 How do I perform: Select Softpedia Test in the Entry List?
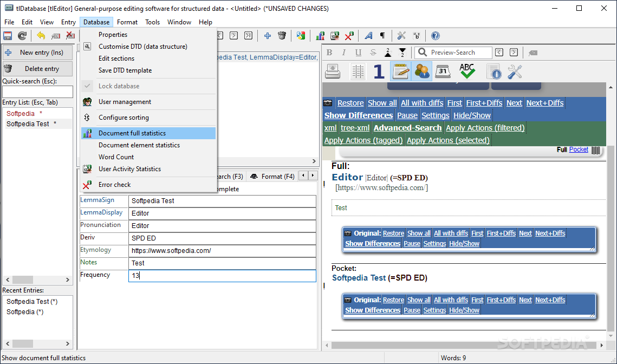38,123
